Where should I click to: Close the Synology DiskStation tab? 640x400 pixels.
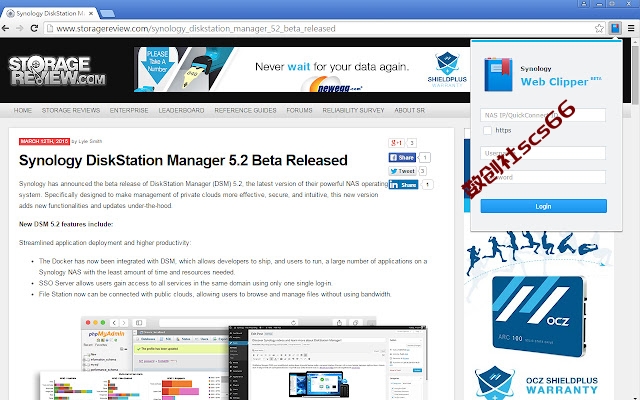click(x=91, y=13)
